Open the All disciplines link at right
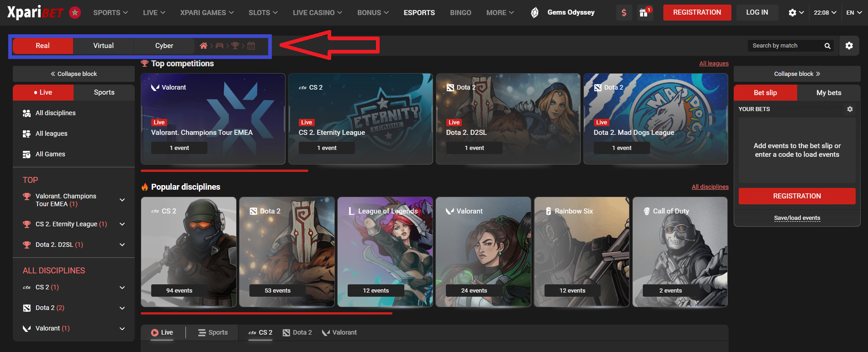 pos(710,187)
